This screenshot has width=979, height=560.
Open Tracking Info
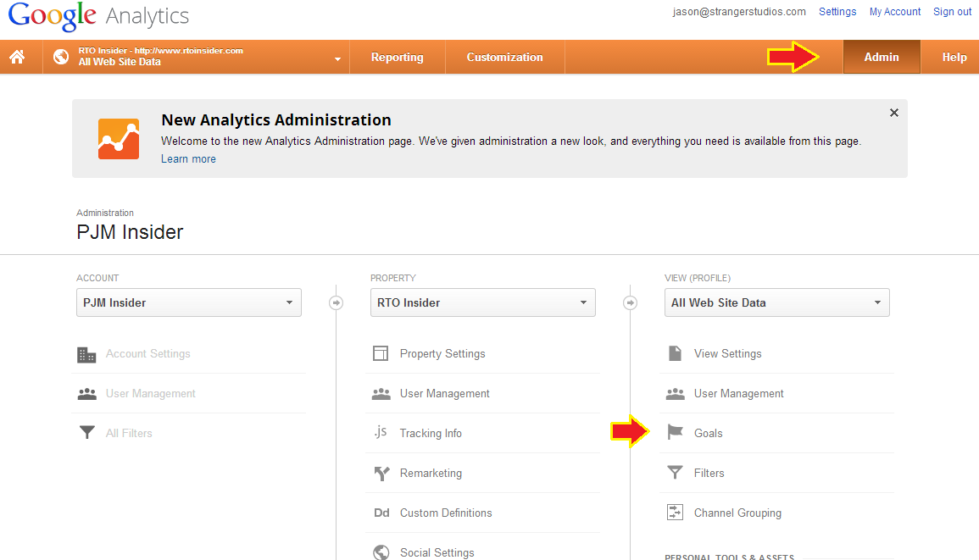tap(431, 433)
